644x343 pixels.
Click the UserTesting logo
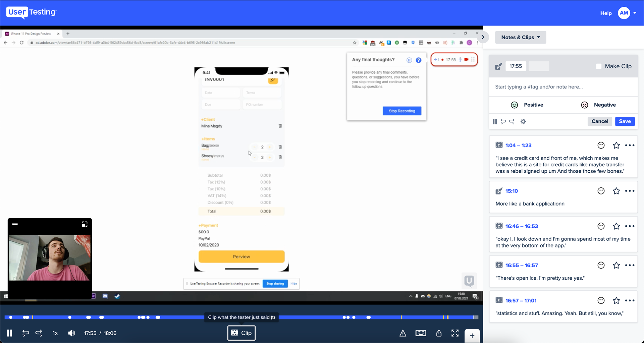pos(31,12)
